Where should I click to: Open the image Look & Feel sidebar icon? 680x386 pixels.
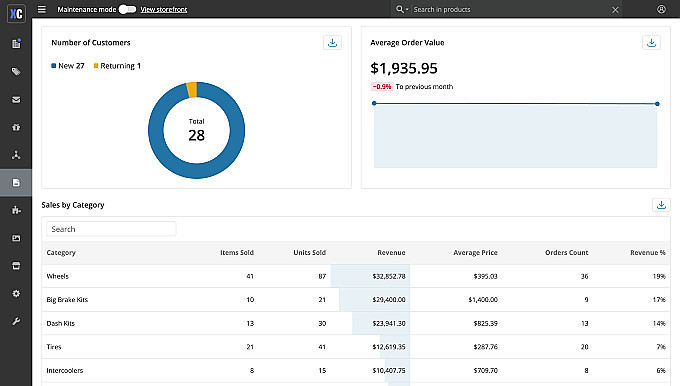click(16, 238)
